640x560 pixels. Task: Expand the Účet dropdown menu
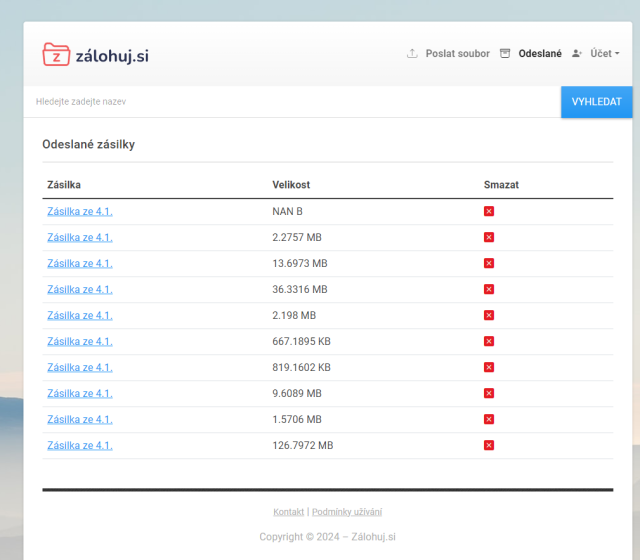604,54
